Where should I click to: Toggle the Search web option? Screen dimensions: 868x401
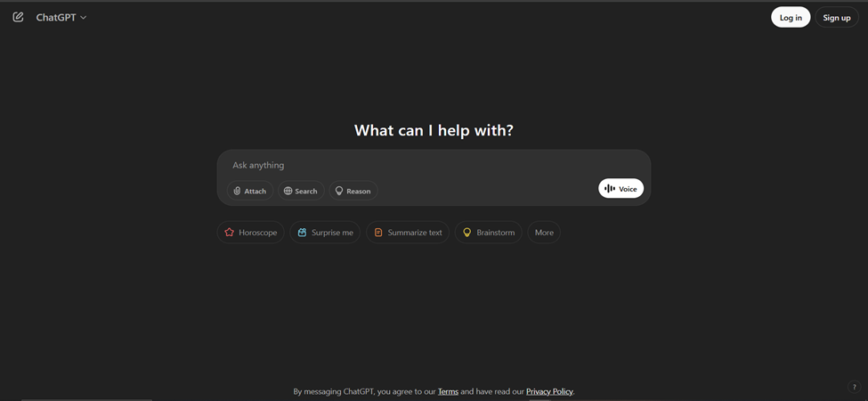click(x=301, y=191)
